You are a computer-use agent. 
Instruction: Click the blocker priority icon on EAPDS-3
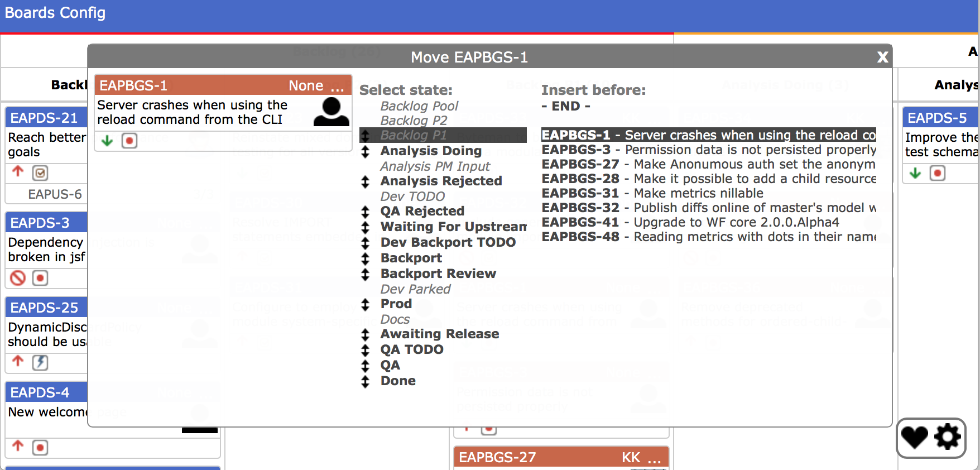18,277
